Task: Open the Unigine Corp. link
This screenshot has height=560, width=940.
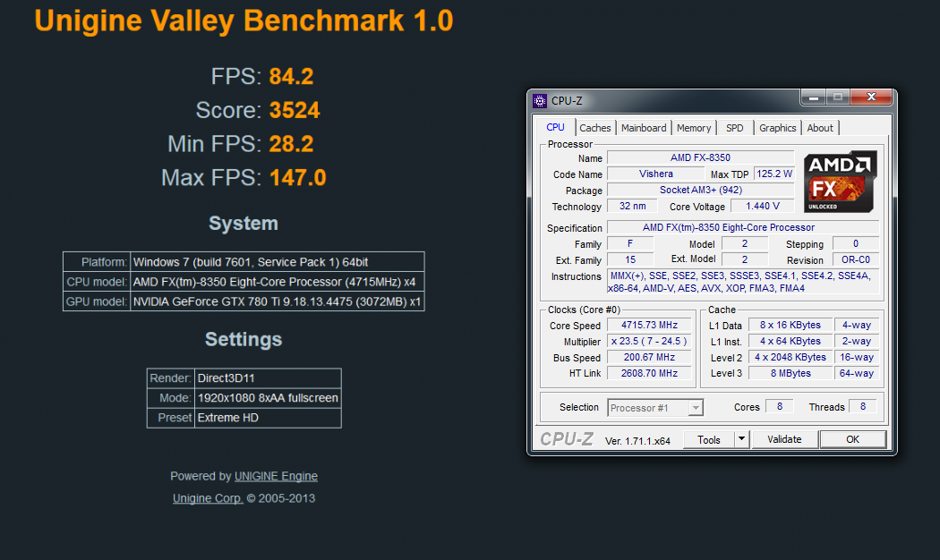Action: point(208,498)
